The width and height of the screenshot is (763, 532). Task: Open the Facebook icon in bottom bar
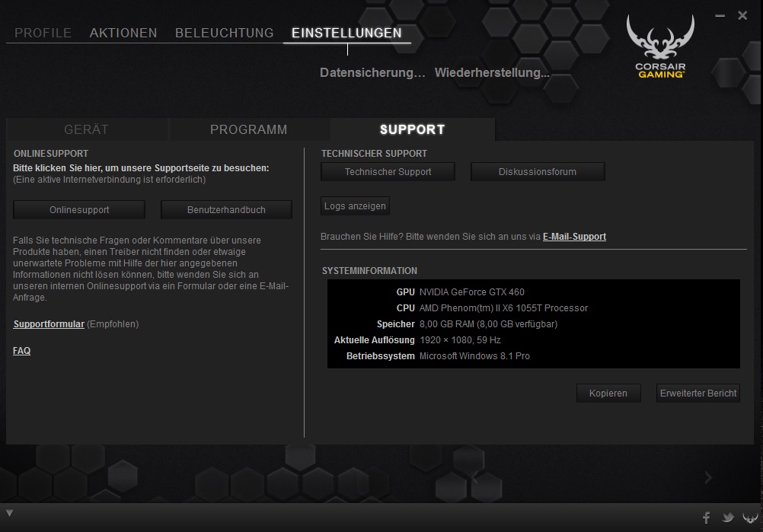tap(707, 518)
